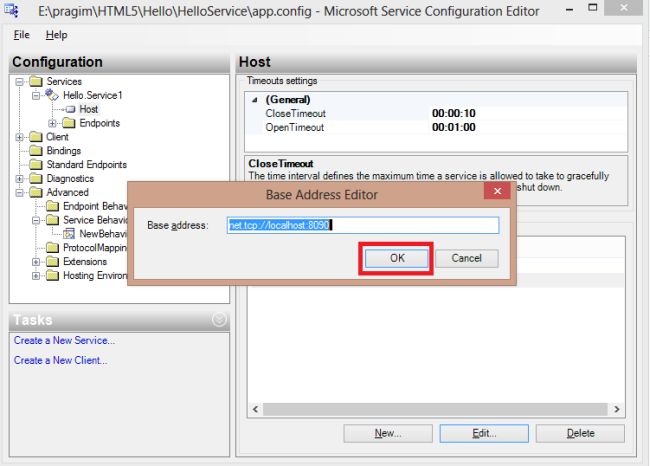The height and width of the screenshot is (466, 650).
Task: Click the Hosting Environment folder icon
Action: point(52,275)
